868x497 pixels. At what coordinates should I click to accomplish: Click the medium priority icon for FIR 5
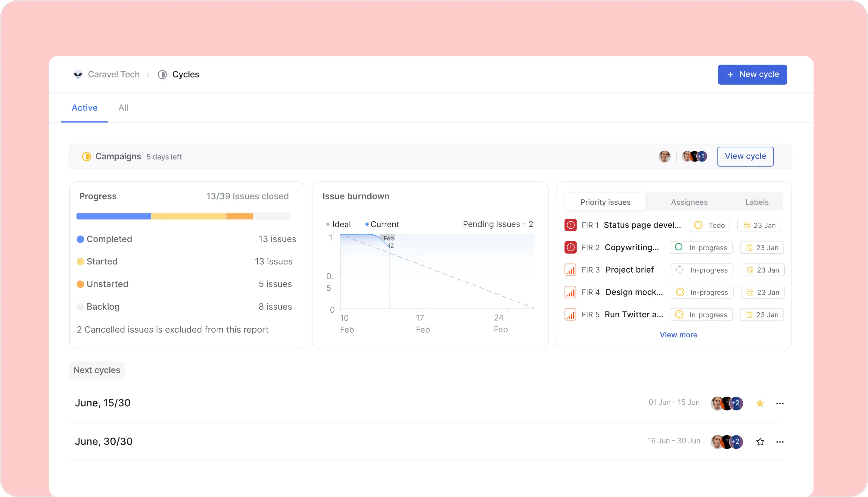(570, 314)
